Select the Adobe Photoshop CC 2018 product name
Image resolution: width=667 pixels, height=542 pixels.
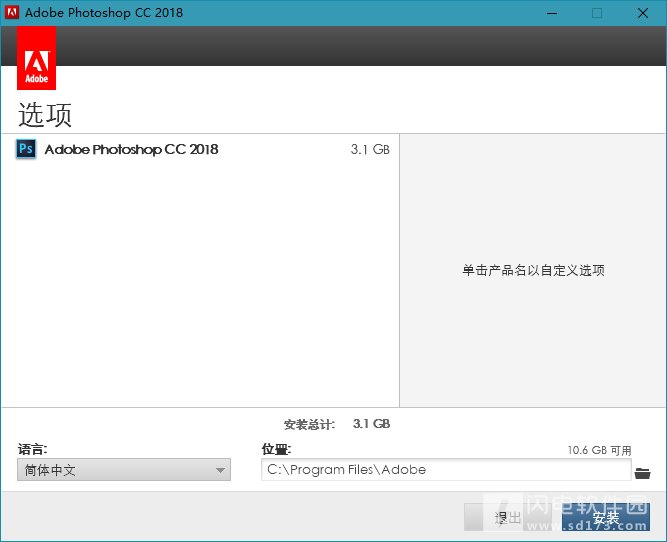coord(131,149)
